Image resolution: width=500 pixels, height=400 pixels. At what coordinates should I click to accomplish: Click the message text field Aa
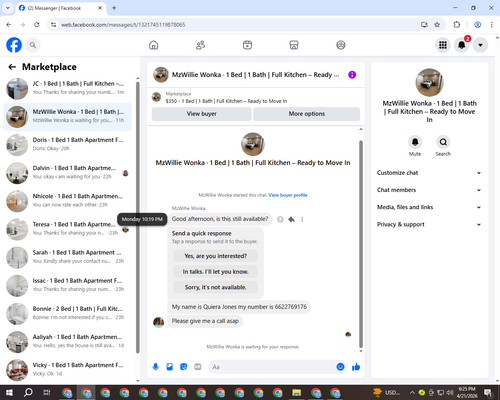click(272, 367)
